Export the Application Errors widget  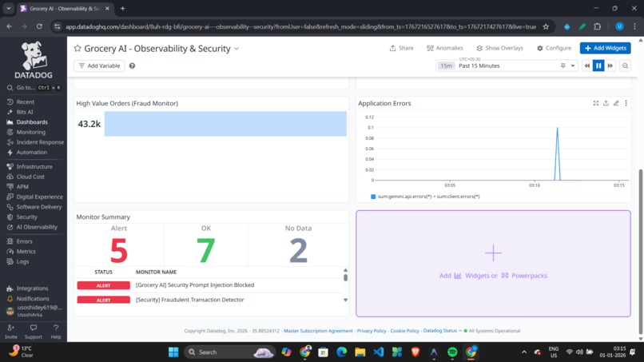pyautogui.click(x=606, y=103)
